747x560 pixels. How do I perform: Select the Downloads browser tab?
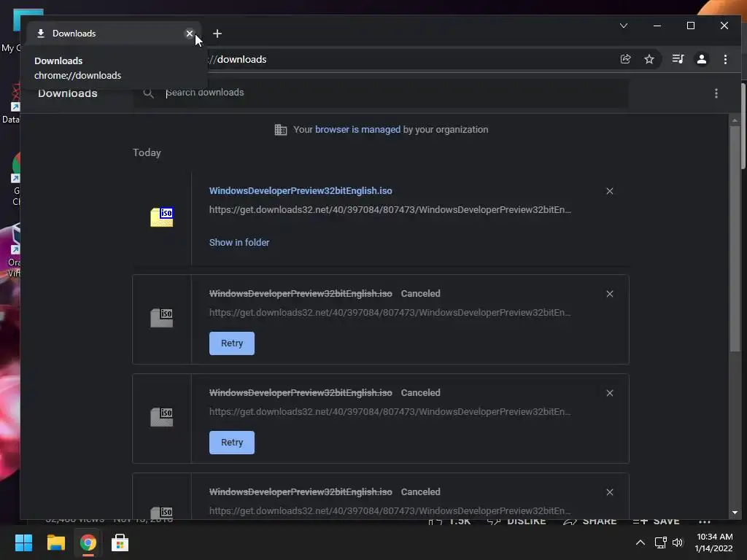113,34
